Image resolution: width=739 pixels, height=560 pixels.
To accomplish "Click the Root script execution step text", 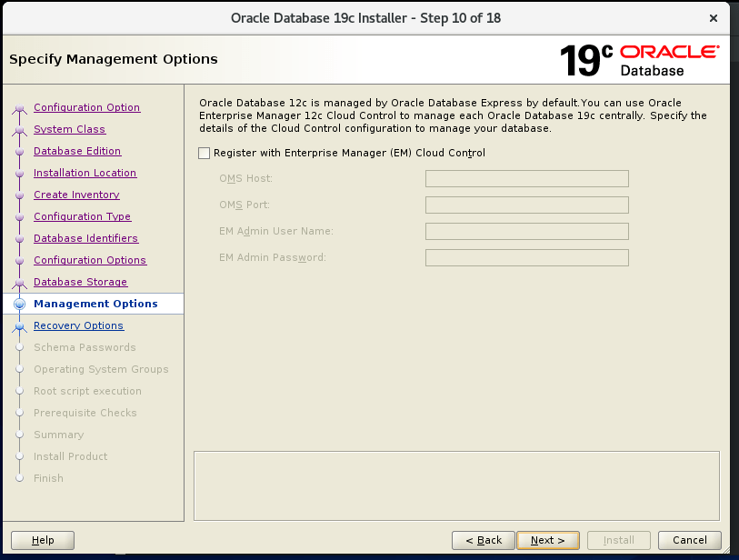I will tap(87, 391).
